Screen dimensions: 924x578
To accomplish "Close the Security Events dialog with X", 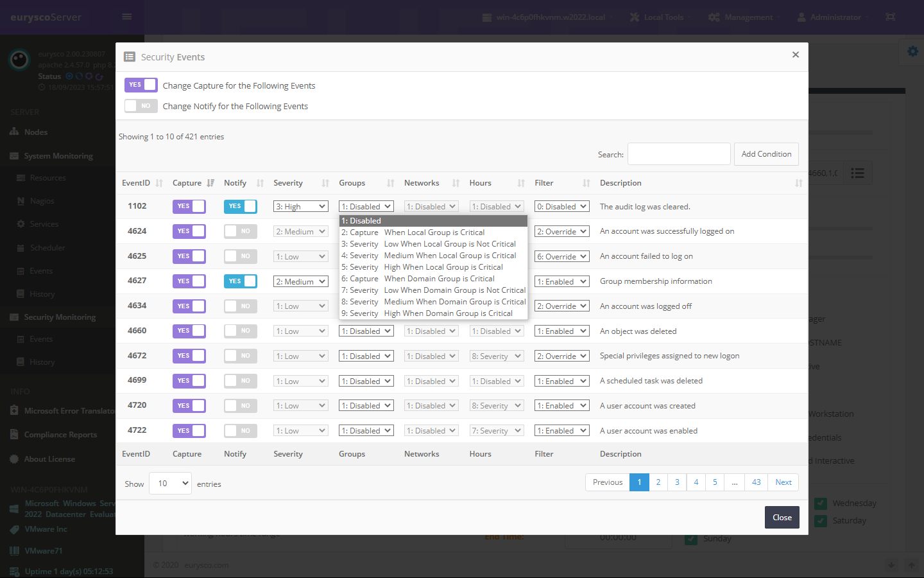I will coord(795,55).
